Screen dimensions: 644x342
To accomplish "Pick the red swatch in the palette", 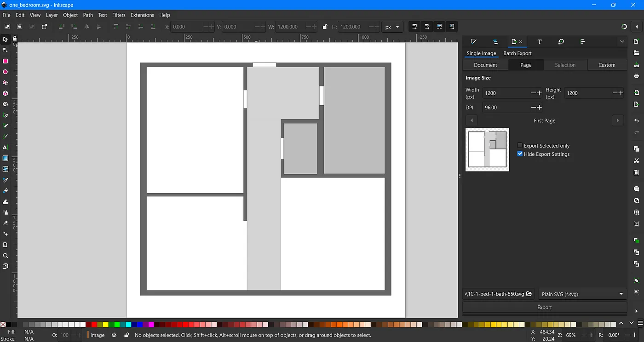I will pos(94,325).
